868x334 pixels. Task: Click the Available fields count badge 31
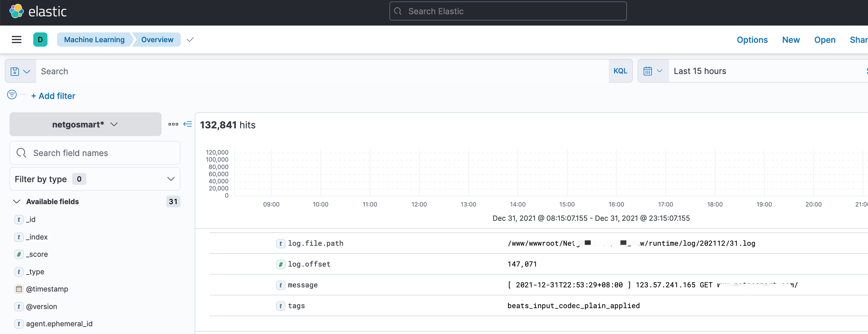[x=173, y=201]
